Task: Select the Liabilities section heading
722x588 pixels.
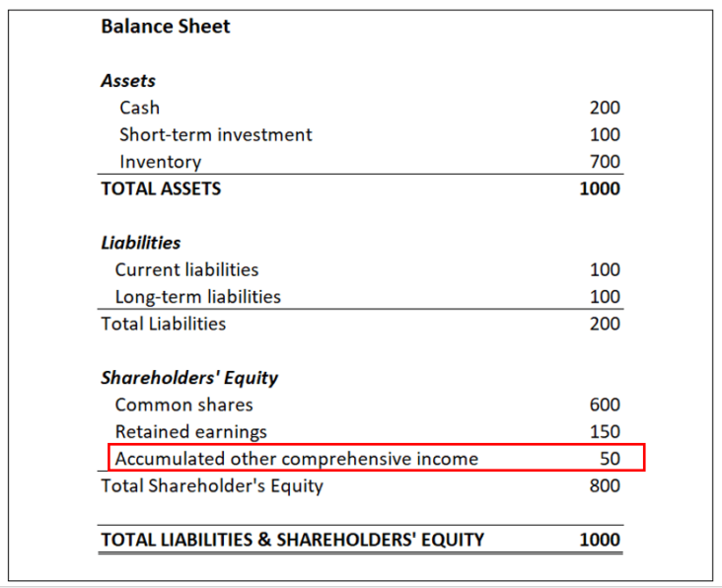Action: pos(140,243)
